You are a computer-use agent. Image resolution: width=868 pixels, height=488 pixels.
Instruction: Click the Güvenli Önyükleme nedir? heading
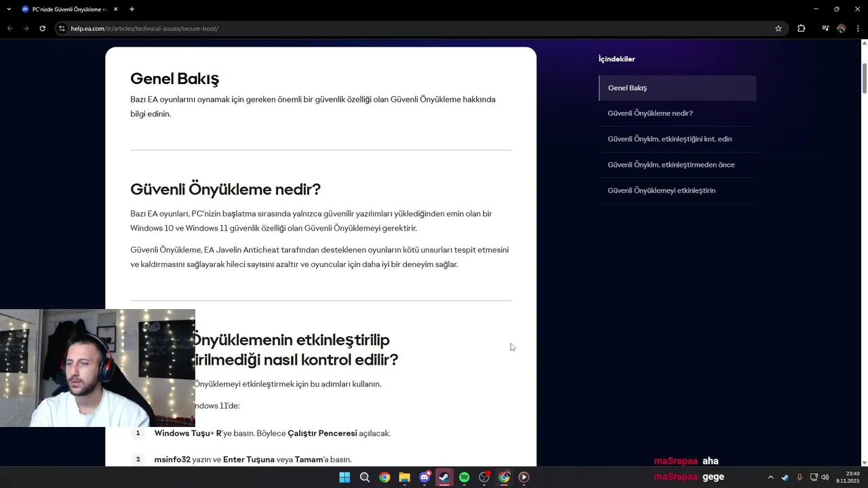225,189
